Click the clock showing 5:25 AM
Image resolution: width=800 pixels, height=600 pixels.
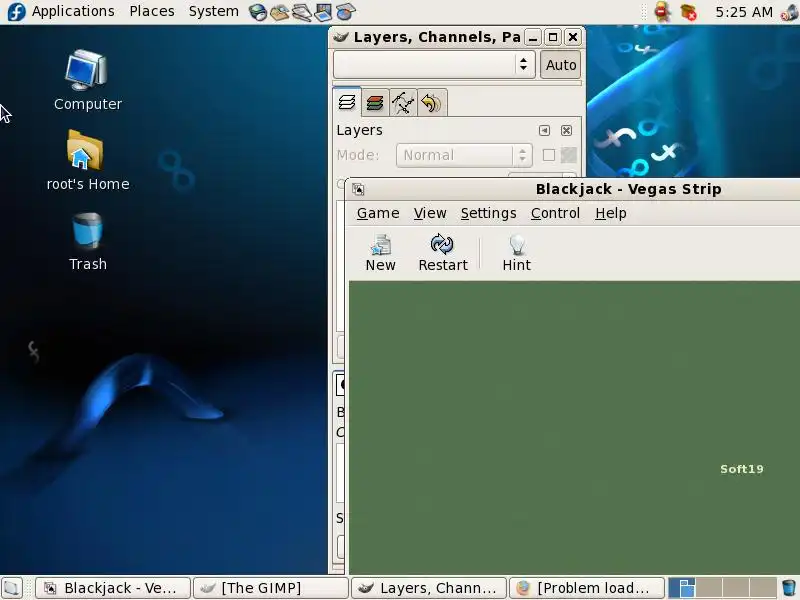click(x=743, y=12)
